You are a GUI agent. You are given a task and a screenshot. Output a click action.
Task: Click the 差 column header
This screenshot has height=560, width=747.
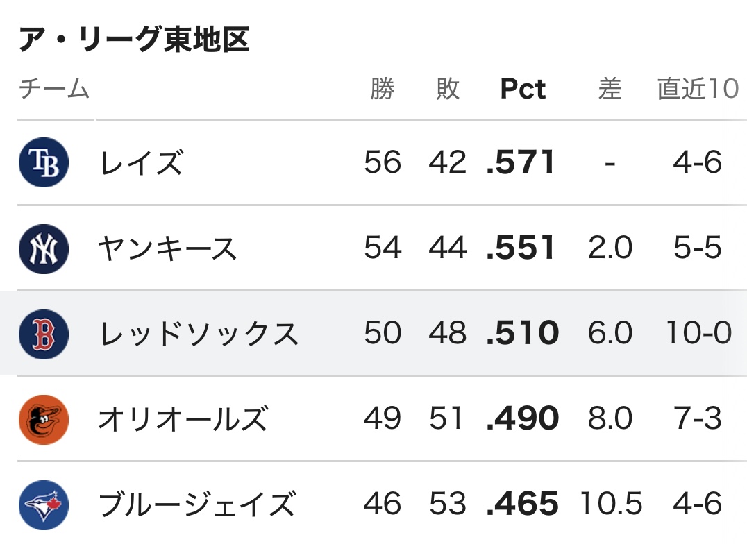610,89
